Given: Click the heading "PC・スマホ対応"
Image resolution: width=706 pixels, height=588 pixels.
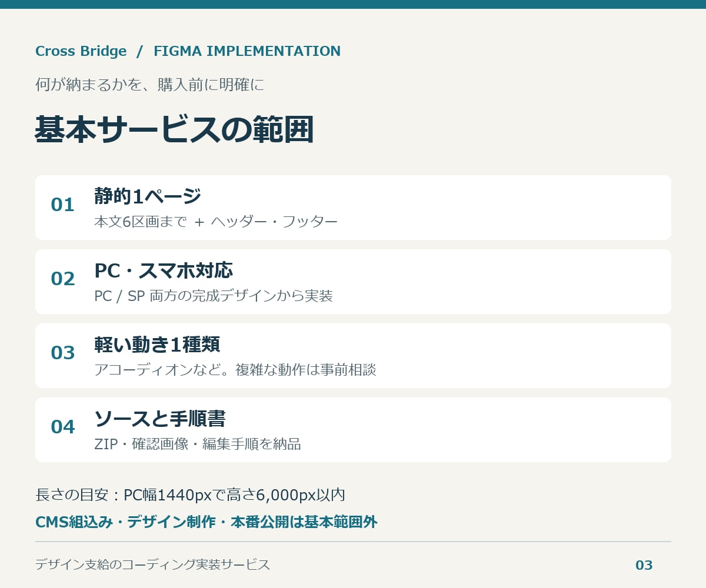Looking at the screenshot, I should click(x=164, y=270).
